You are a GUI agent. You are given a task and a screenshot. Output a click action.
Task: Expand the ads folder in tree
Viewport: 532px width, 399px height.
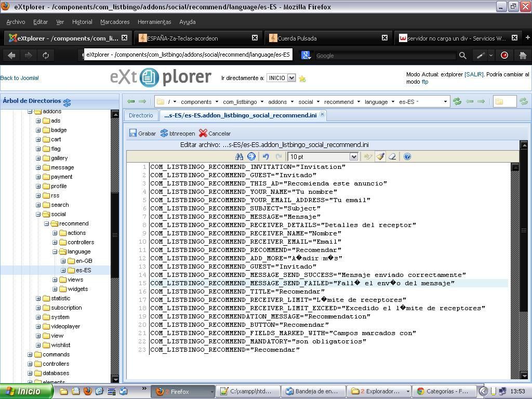tap(38, 121)
